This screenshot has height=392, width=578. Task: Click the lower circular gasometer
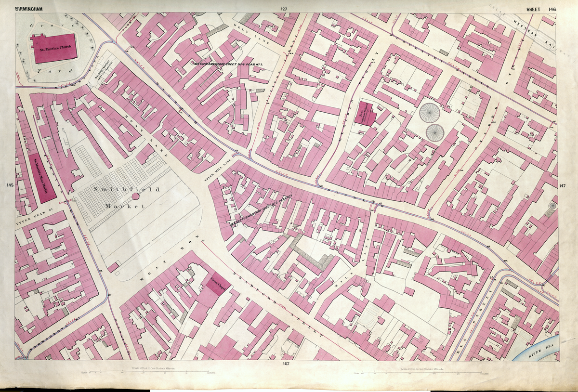(x=435, y=132)
